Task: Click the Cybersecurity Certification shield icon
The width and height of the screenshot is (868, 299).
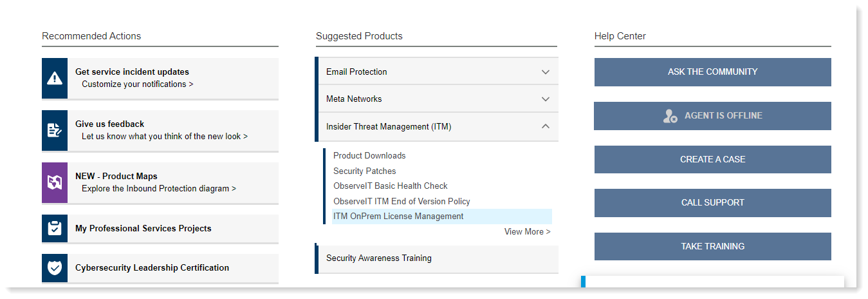Action: (55, 268)
